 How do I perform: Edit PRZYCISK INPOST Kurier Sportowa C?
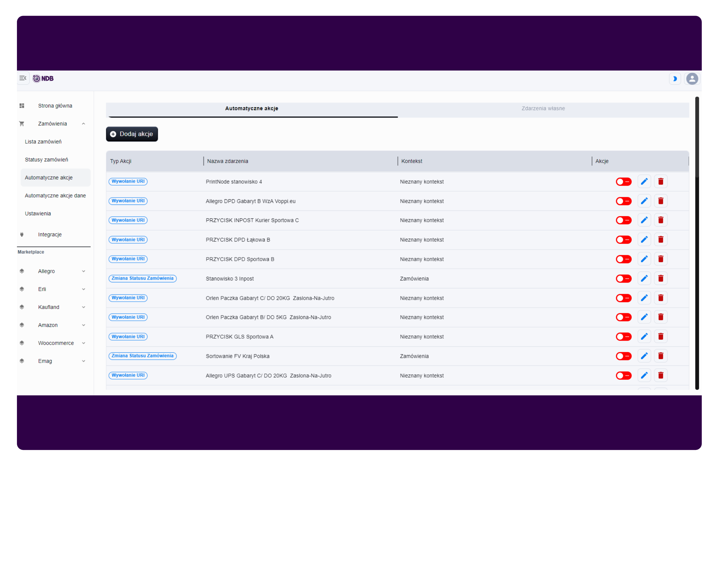pos(644,220)
